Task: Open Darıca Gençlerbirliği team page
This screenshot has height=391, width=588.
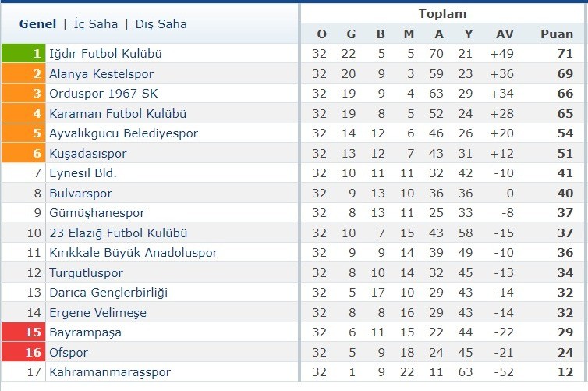Action: click(108, 293)
